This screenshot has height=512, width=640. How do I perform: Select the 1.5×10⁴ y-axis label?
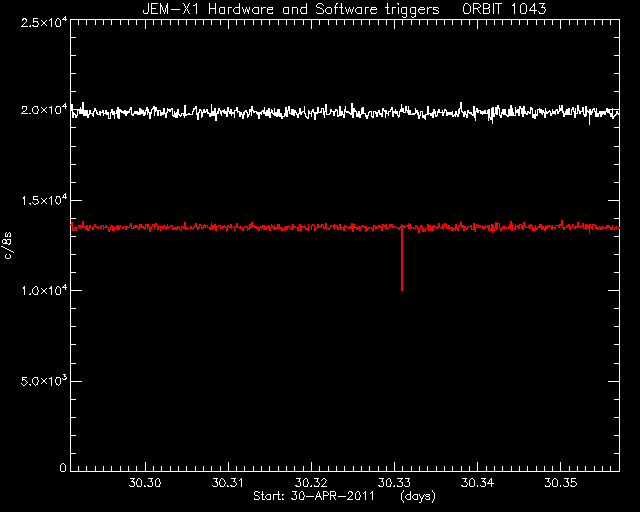point(44,200)
